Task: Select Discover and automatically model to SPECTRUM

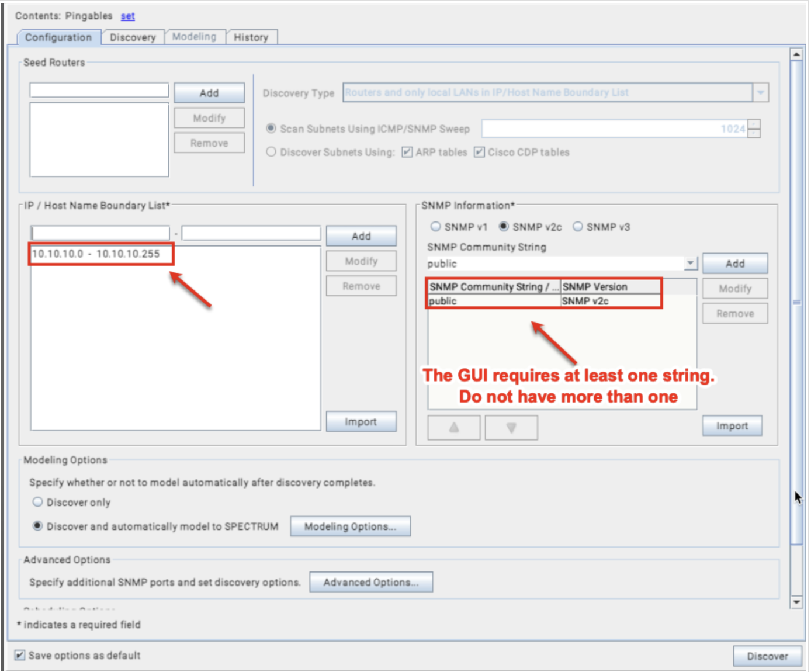Action: pyautogui.click(x=38, y=526)
